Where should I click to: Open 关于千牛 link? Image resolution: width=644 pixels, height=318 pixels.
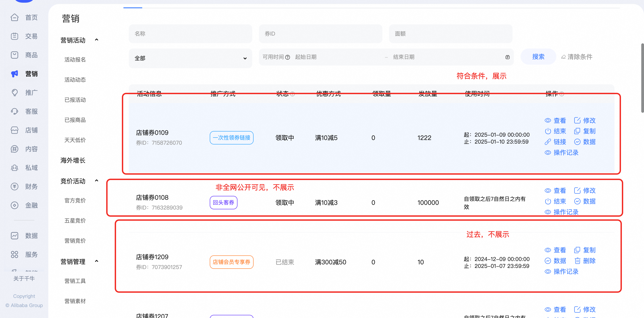24,279
